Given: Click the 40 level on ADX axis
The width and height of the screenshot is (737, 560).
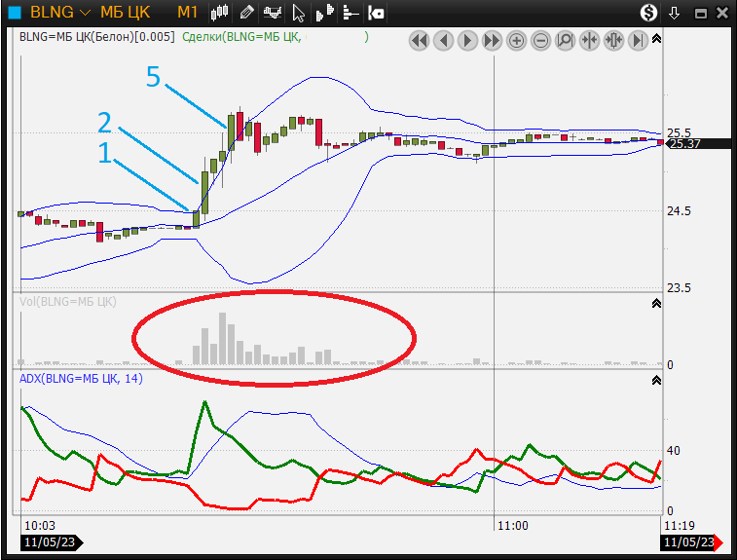Looking at the screenshot, I should [673, 451].
